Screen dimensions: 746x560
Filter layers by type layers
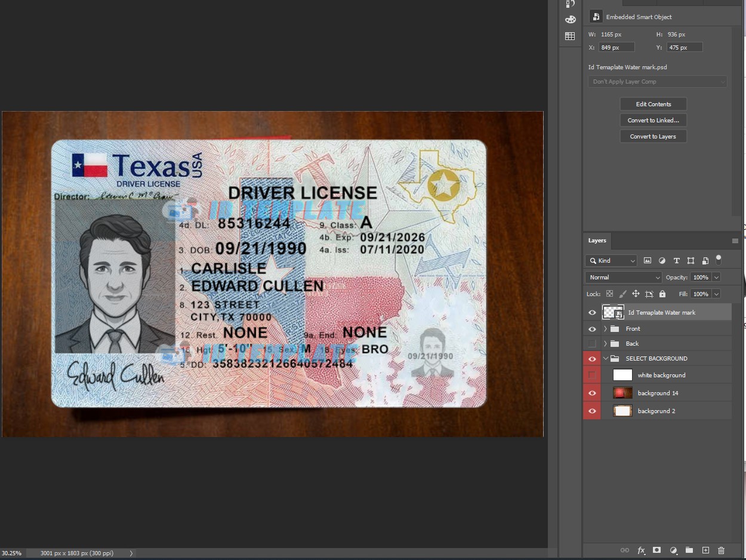pos(676,261)
